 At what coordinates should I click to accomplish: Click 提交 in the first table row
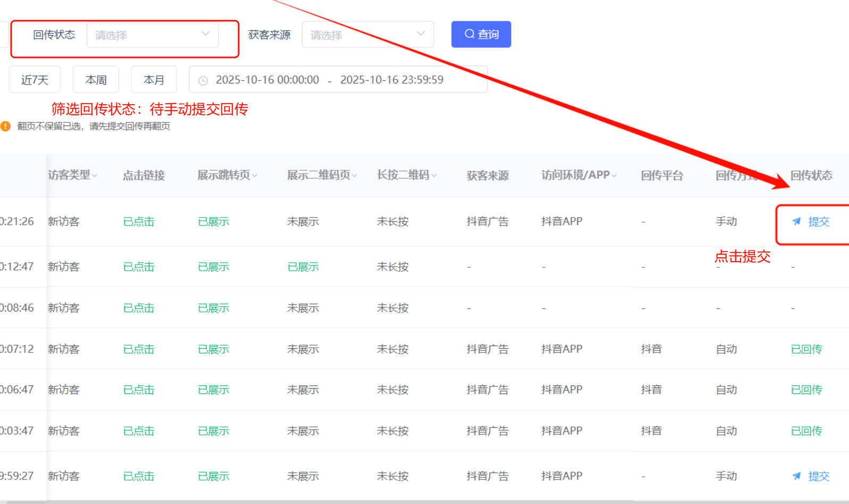(818, 222)
